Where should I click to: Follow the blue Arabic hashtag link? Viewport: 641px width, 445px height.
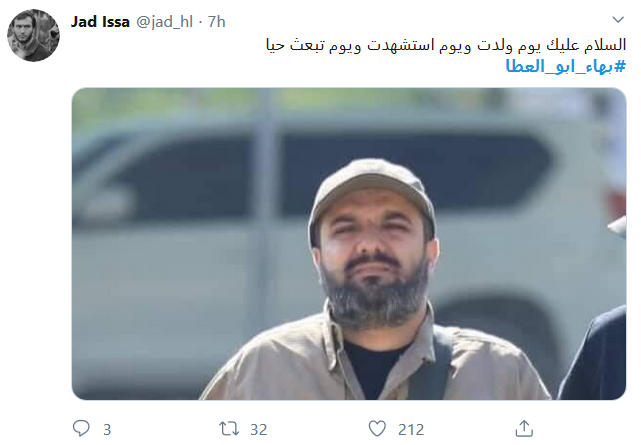click(566, 66)
